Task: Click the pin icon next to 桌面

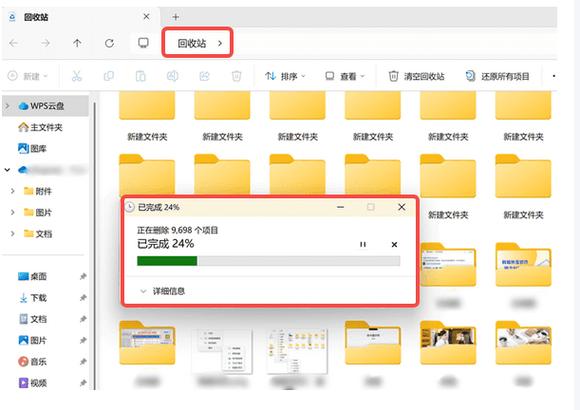Action: point(83,276)
